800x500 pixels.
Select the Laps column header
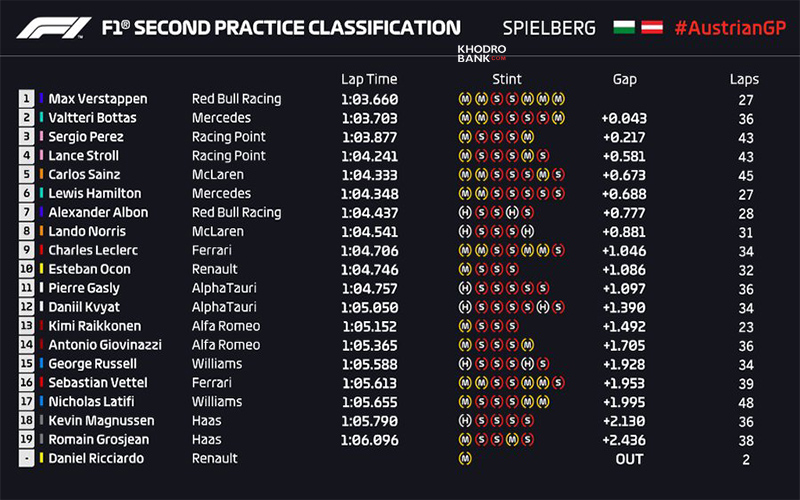[744, 79]
